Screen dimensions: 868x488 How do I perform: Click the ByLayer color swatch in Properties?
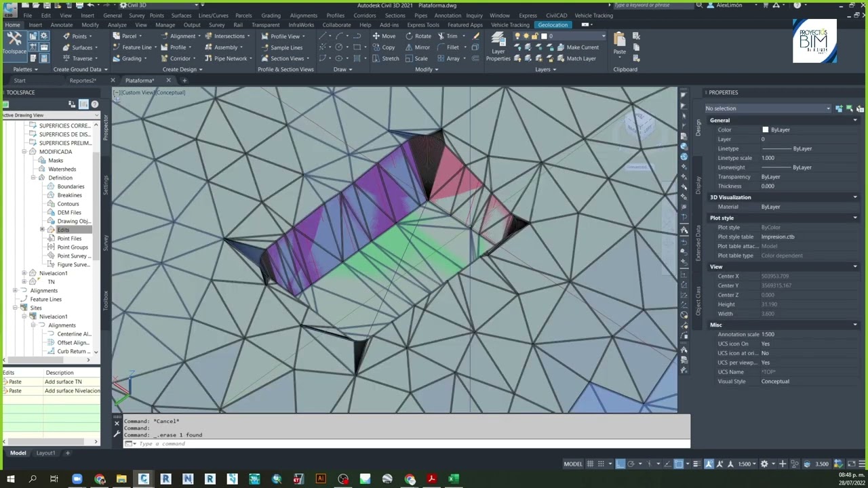[765, 130]
